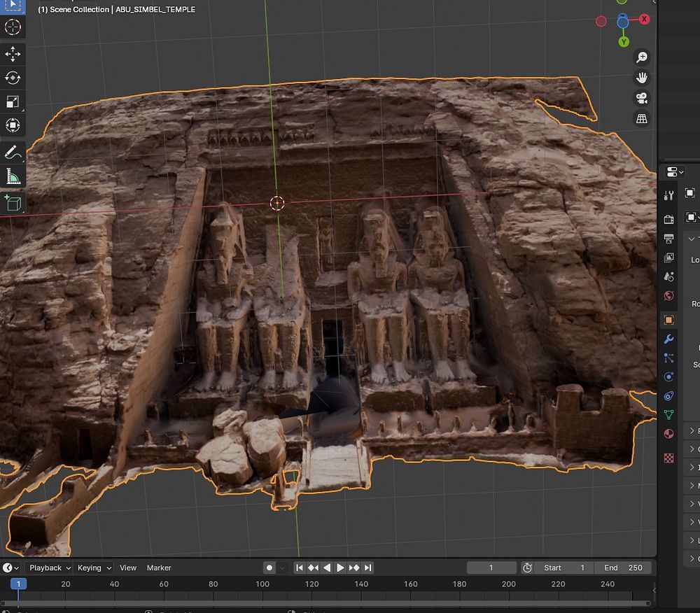
Task: Jump to the end frame
Action: (367, 568)
